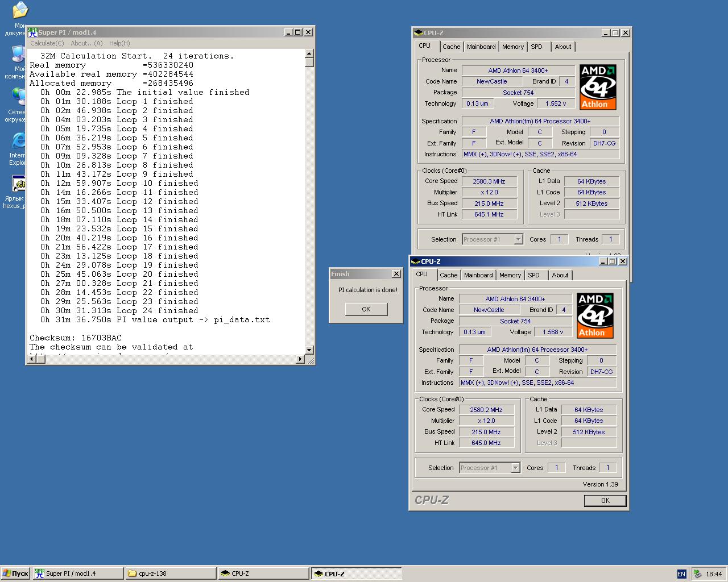Click the Level 2 512 KBytes field front CPU-Z

click(589, 432)
